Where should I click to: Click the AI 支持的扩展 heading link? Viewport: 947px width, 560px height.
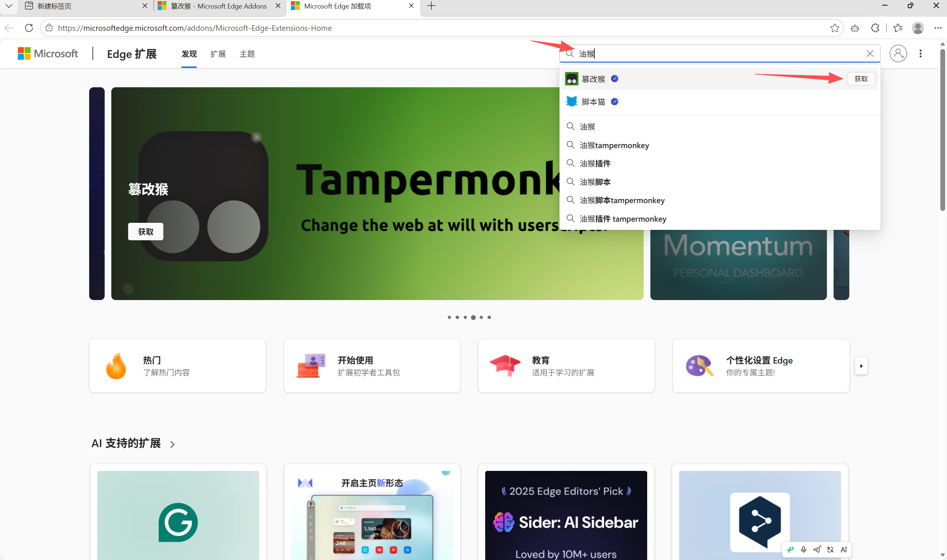126,443
